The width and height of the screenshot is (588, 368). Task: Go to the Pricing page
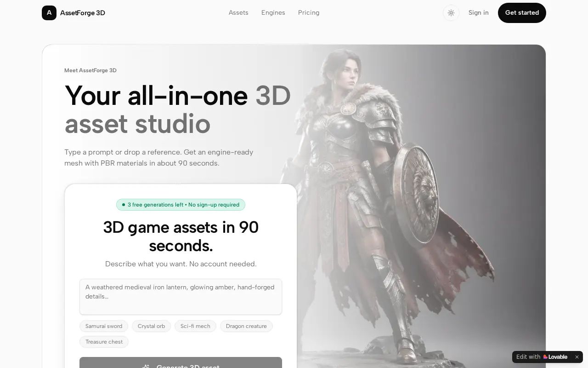point(309,13)
